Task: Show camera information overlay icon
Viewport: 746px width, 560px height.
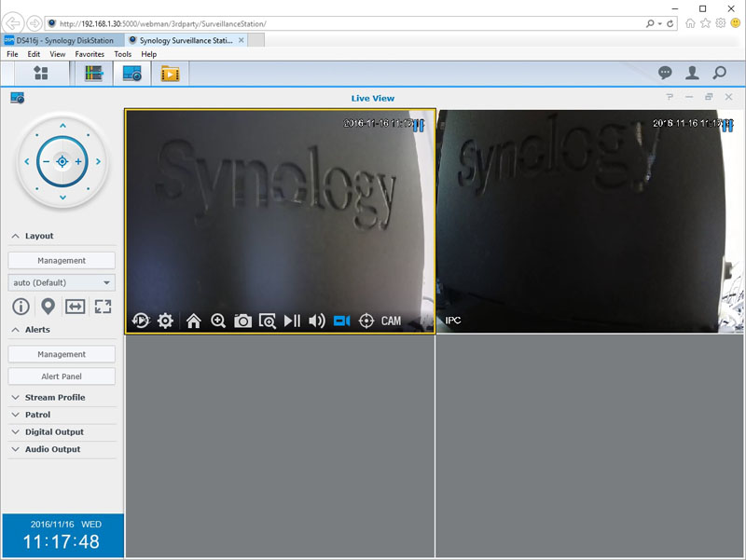Action: 21,307
